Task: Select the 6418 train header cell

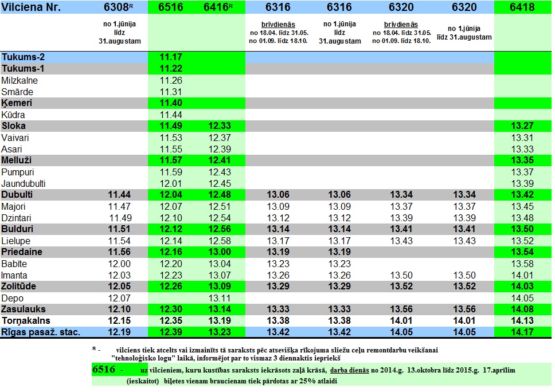Action: (x=521, y=8)
